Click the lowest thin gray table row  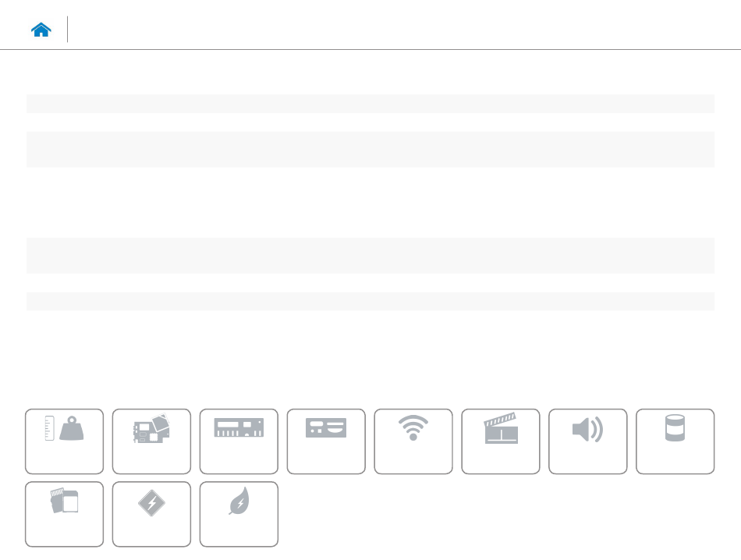click(370, 302)
